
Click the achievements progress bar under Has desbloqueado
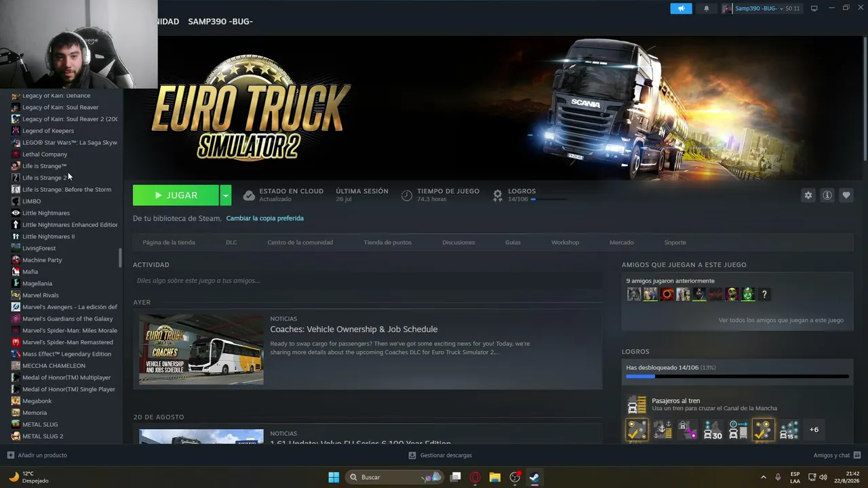pos(737,376)
